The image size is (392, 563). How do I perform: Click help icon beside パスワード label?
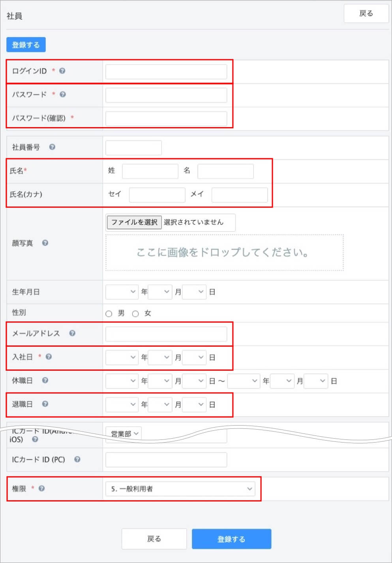point(62,94)
